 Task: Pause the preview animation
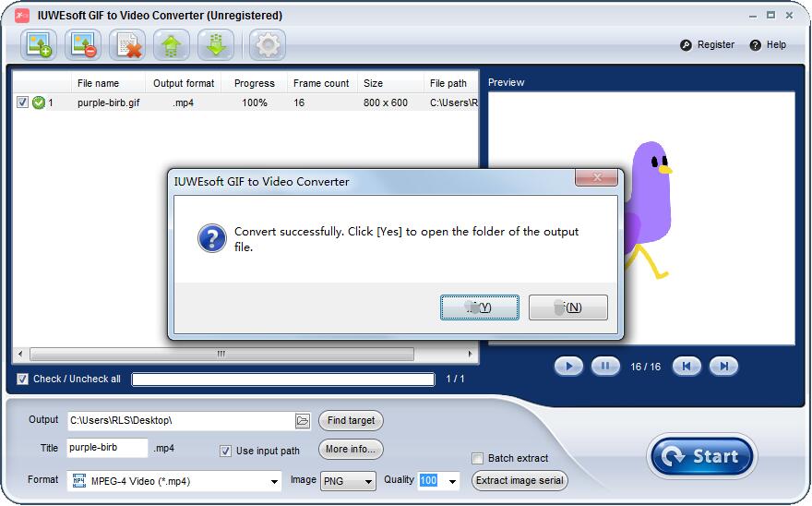[605, 366]
